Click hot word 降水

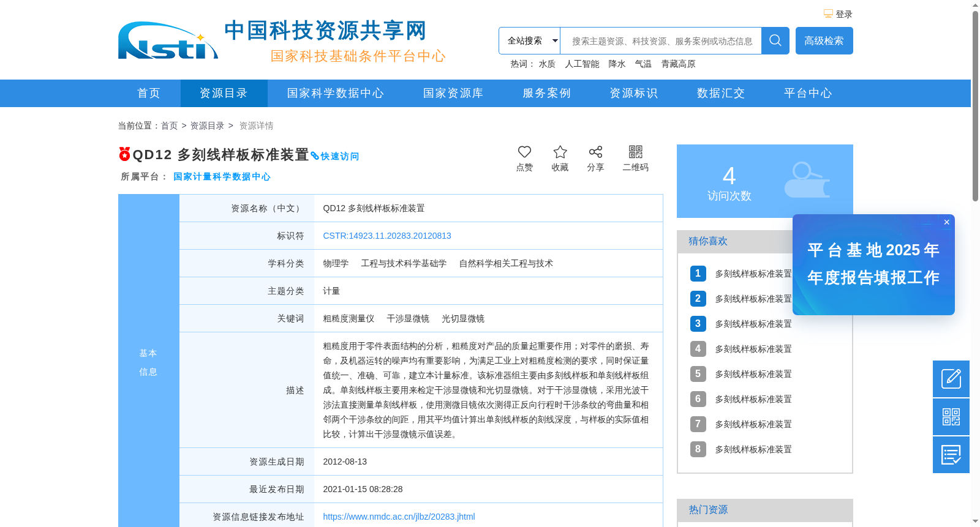[617, 64]
